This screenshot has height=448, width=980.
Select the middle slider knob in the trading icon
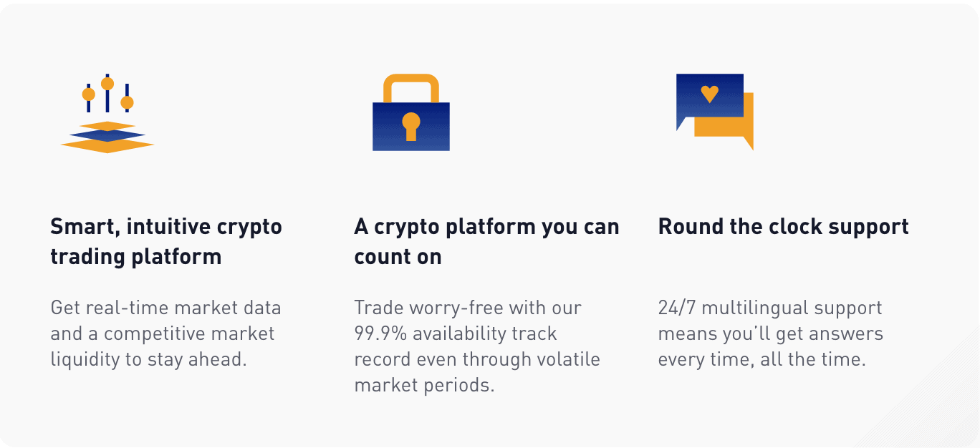pos(107,84)
